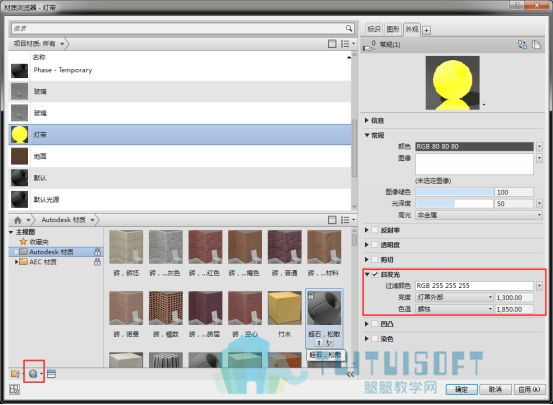Toggle project materials panel view icon
Viewport: 553px width, 405px height.
pyautogui.click(x=332, y=44)
